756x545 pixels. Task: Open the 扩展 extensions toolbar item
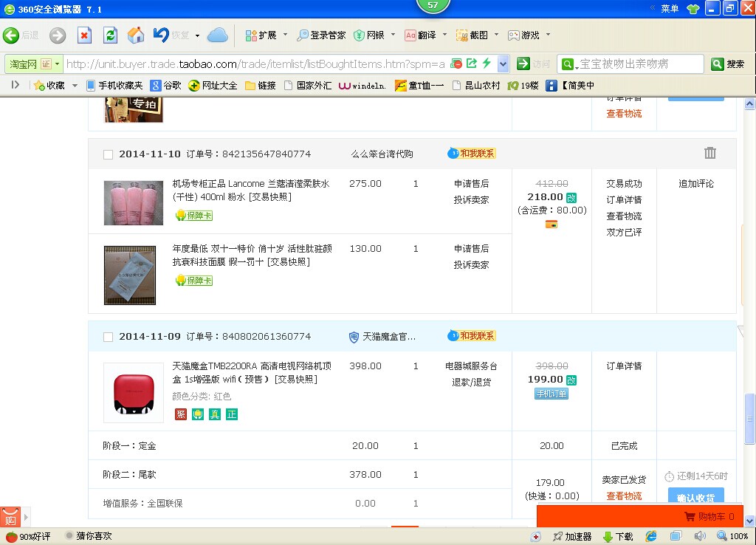(x=261, y=35)
